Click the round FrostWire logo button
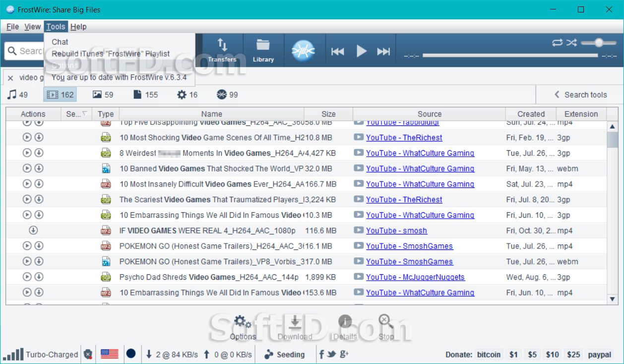This screenshot has width=624, height=364. pos(304,51)
